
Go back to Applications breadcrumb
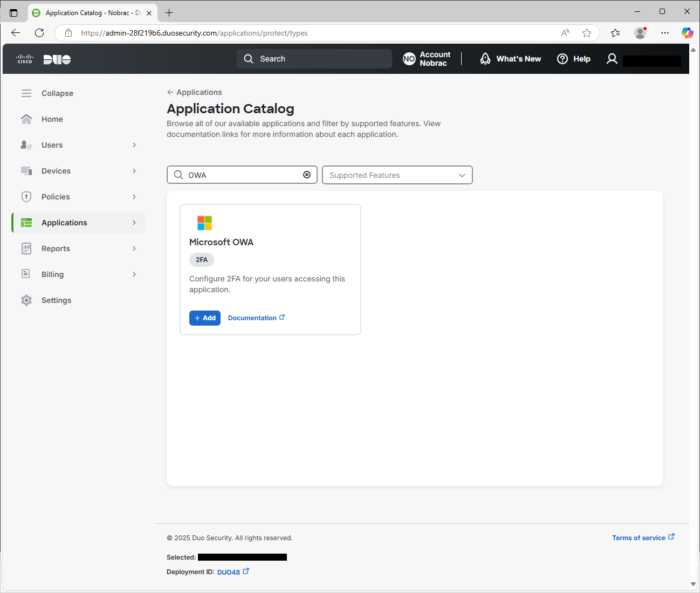(195, 92)
